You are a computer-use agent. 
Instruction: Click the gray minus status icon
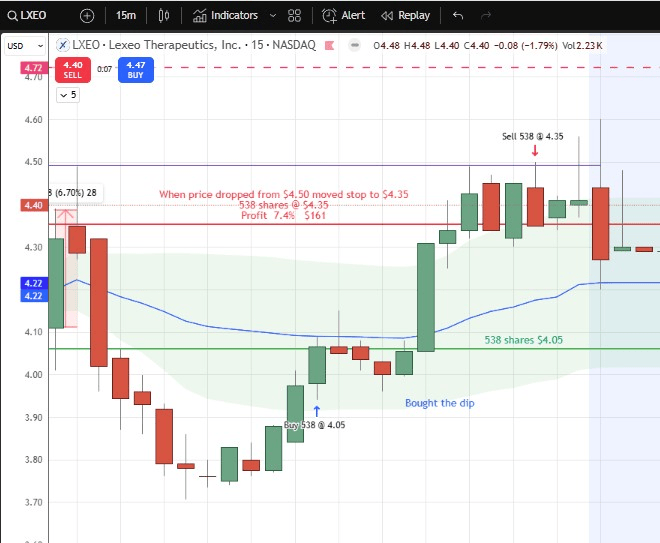pyautogui.click(x=355, y=45)
